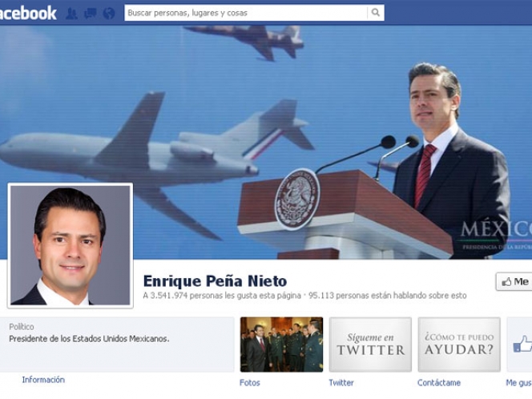Click the page name Enrique Peña Nieto
532x399 pixels.
click(215, 281)
